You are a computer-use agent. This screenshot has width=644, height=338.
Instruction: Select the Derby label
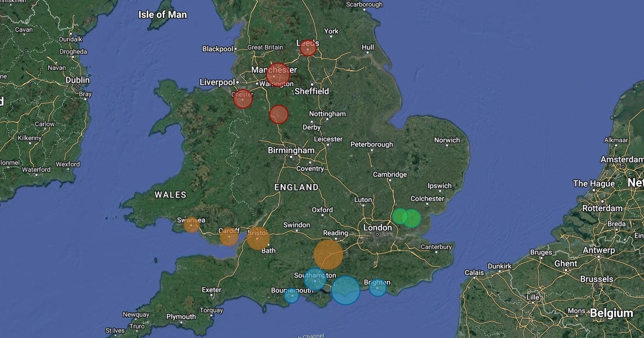312,127
